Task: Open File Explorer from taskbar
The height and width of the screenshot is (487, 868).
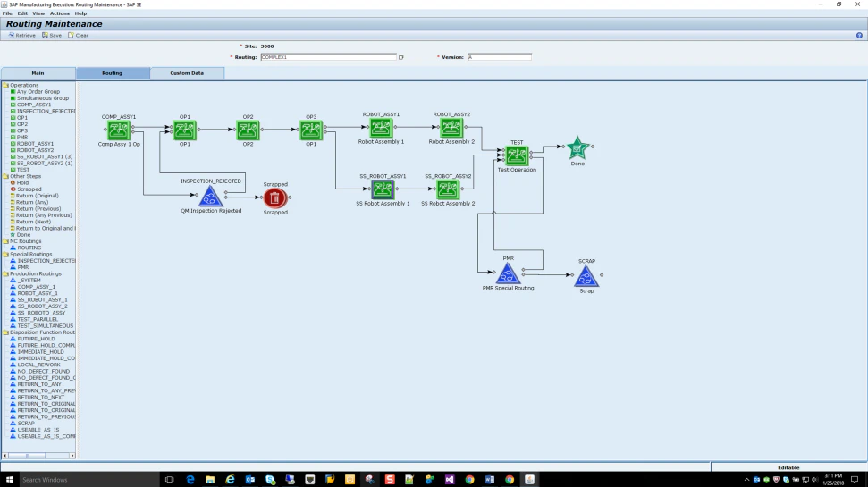Action: click(x=210, y=480)
